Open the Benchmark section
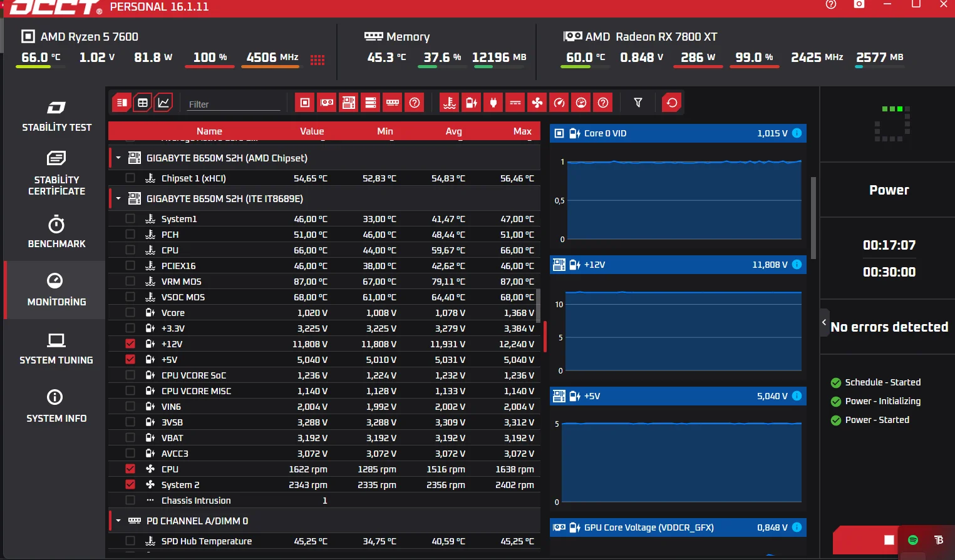 pos(56,232)
